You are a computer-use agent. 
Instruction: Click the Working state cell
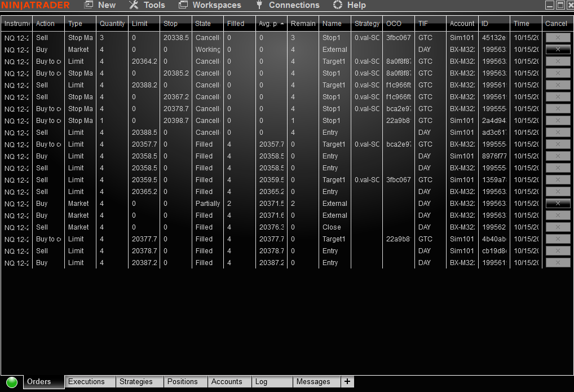pyautogui.click(x=207, y=50)
